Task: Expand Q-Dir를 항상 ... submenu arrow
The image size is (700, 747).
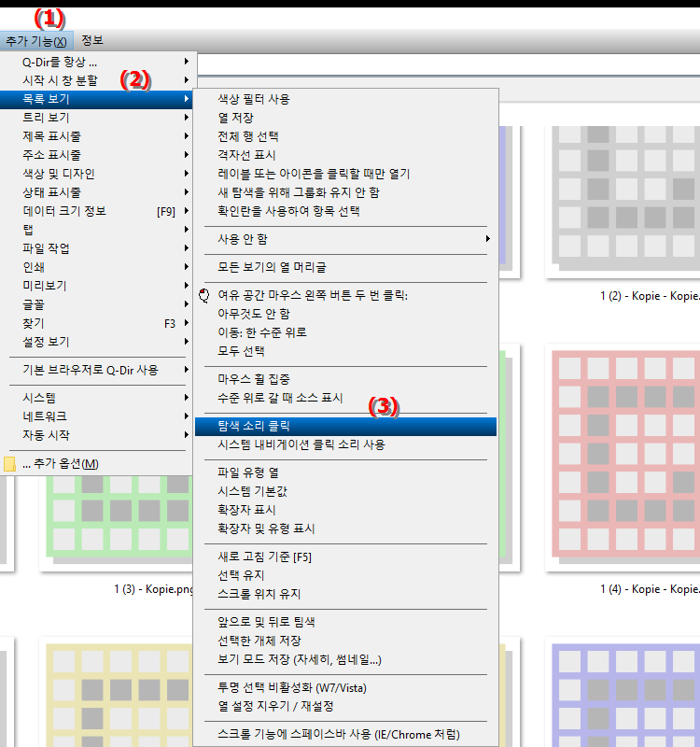Action: pyautogui.click(x=186, y=62)
